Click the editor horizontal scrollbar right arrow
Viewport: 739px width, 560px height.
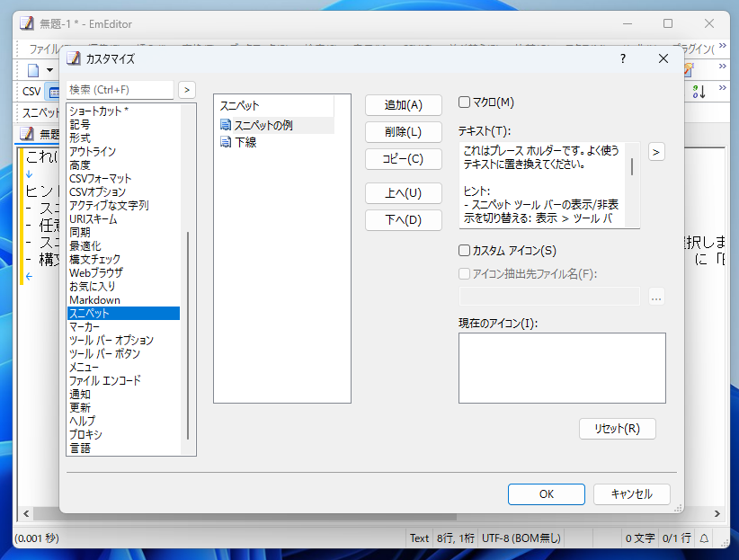click(x=717, y=514)
